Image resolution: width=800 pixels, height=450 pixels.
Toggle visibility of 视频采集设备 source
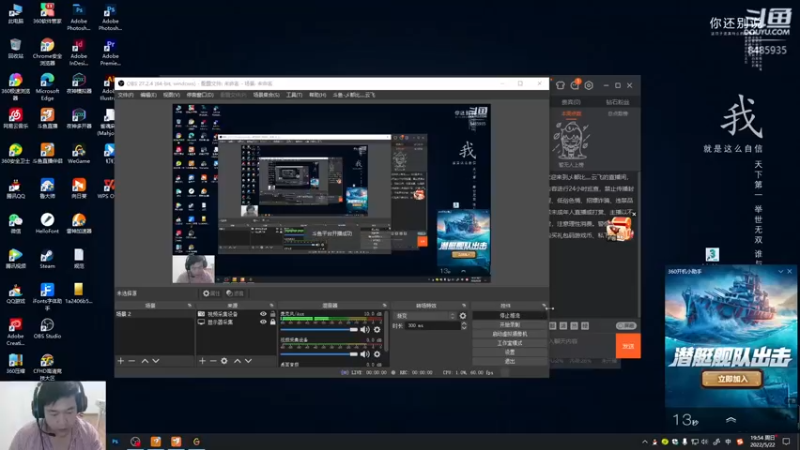point(263,314)
